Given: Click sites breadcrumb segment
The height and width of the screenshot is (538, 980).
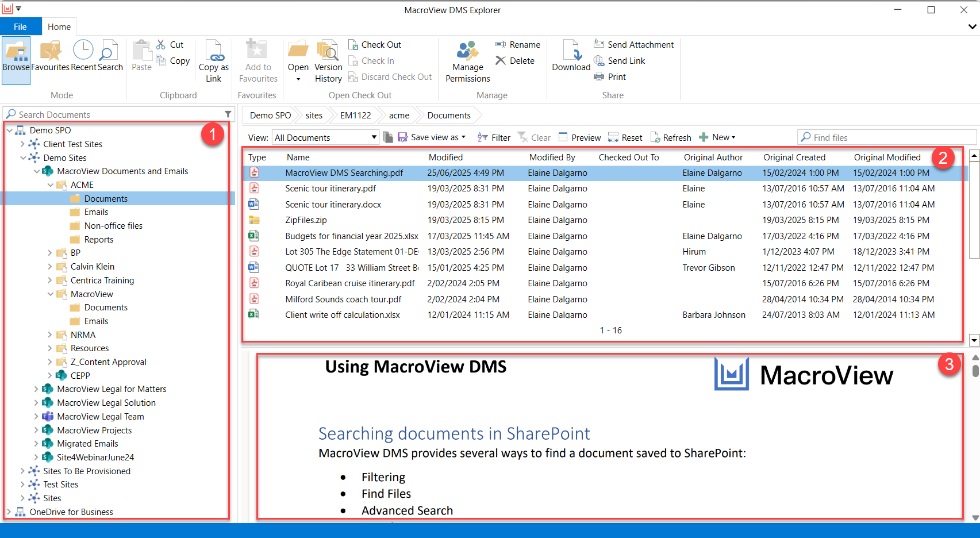Looking at the screenshot, I should 314,115.
